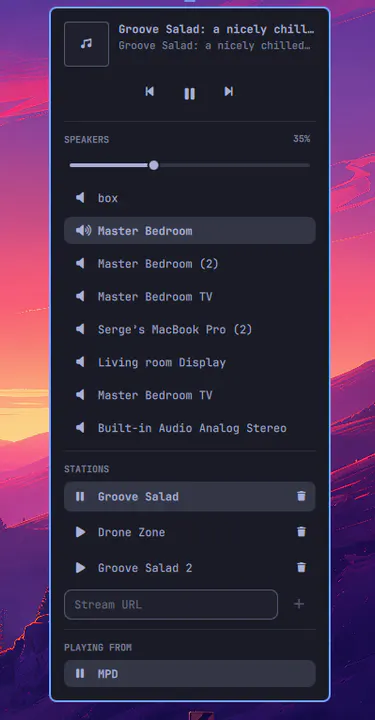Image resolution: width=375 pixels, height=720 pixels.
Task: Select the Master Bedroom (2) speaker name
Action: click(x=158, y=264)
